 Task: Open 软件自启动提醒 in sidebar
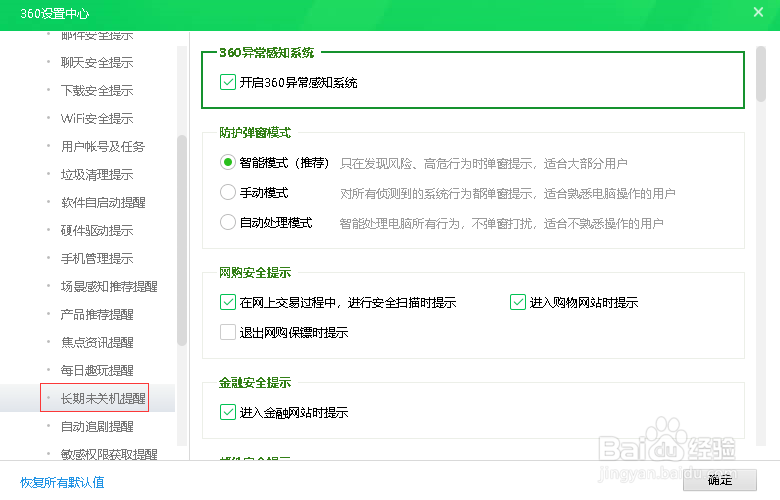[x=103, y=202]
